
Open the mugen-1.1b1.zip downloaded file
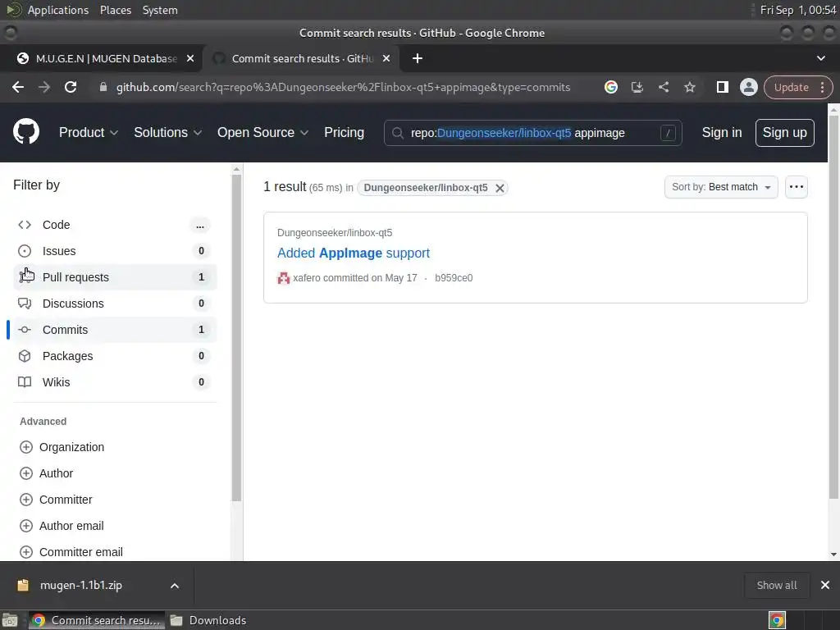pos(80,586)
